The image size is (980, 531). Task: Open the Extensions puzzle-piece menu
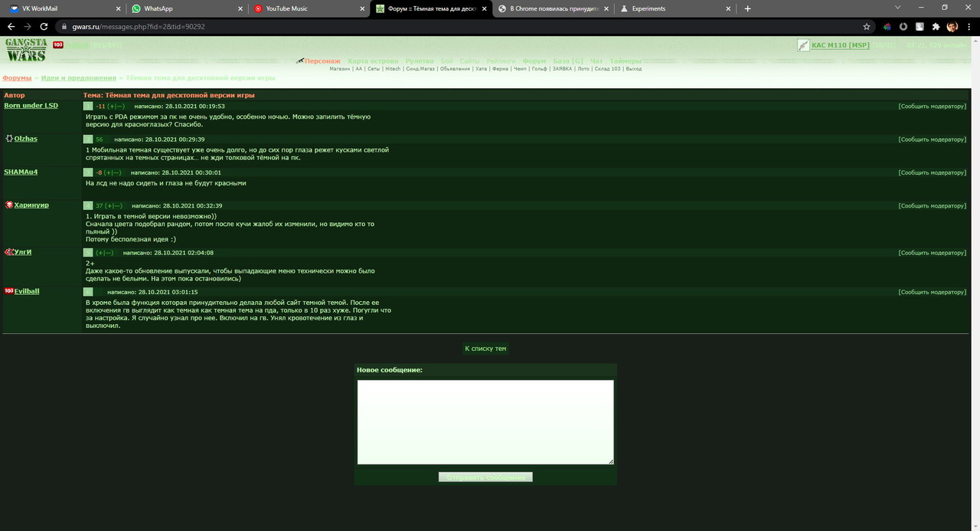(936, 26)
